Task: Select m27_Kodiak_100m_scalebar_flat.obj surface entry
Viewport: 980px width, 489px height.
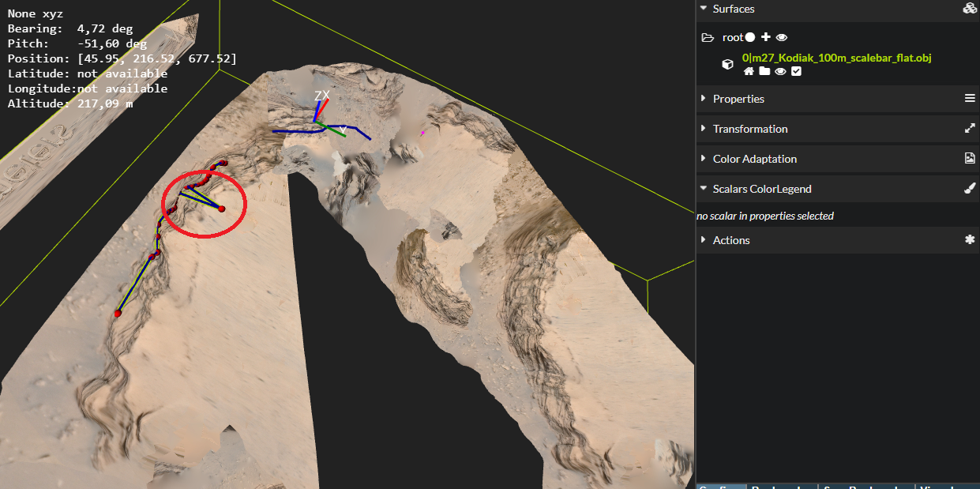Action: (837, 58)
